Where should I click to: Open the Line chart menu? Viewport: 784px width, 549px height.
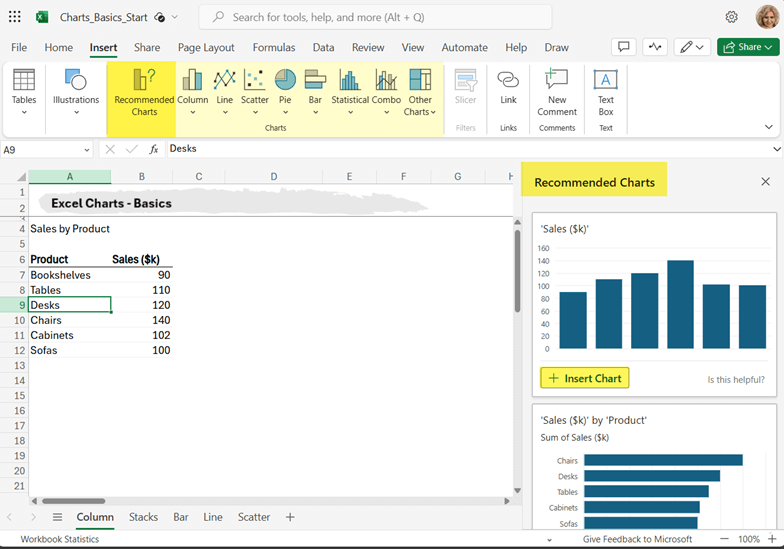(224, 92)
